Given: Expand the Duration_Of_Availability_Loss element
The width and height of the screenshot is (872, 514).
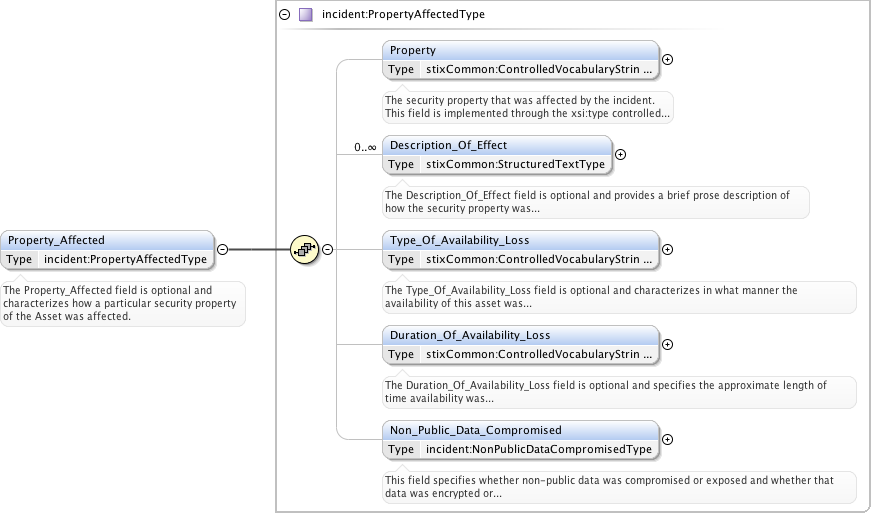Looking at the screenshot, I should click(x=668, y=344).
